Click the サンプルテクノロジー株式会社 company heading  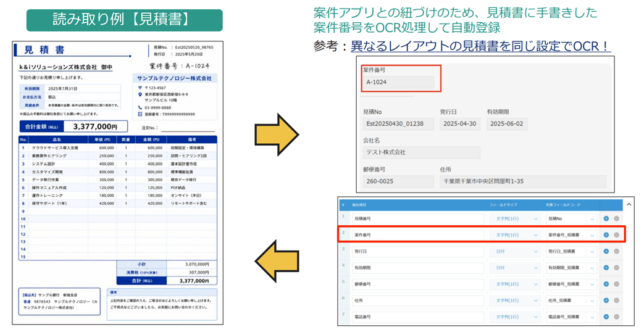click(175, 78)
